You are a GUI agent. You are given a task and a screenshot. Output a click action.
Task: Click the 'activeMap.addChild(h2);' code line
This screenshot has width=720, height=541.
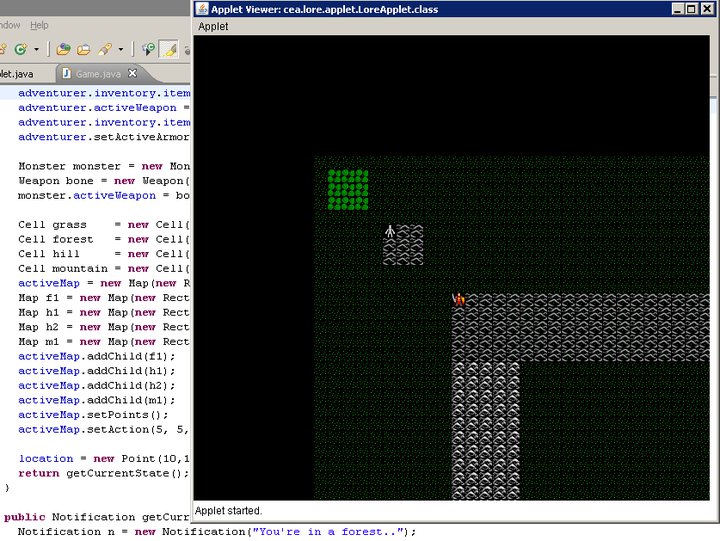pos(96,386)
